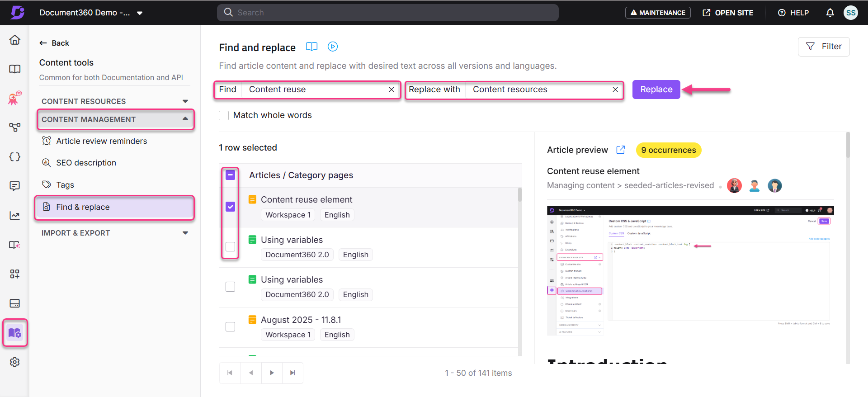Open the Home icon in left sidebar
Screen dimensions: 868x397
(15, 40)
